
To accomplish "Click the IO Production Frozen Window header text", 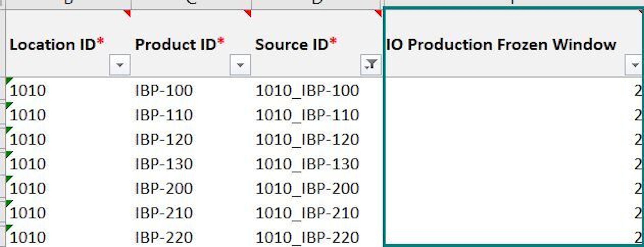I will pyautogui.click(x=501, y=45).
